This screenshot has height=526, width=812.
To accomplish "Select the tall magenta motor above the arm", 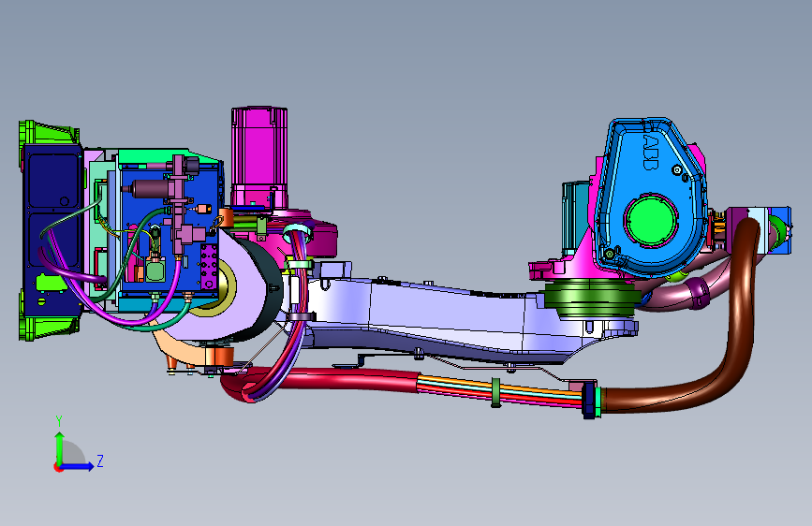I will (x=258, y=156).
